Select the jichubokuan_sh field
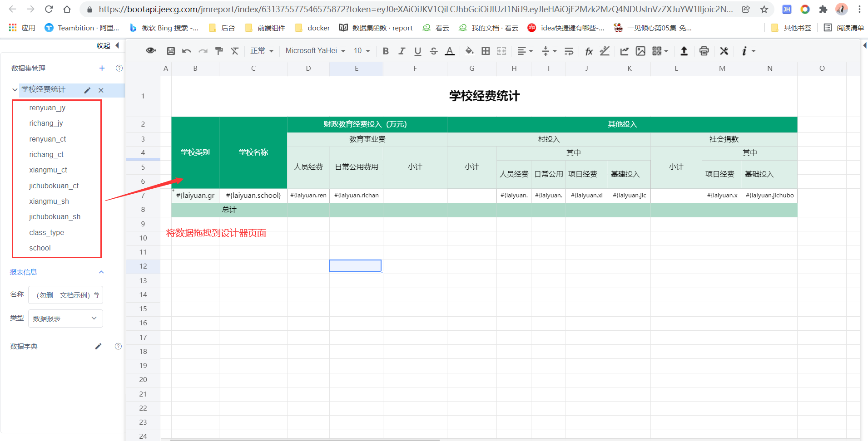 coord(55,216)
